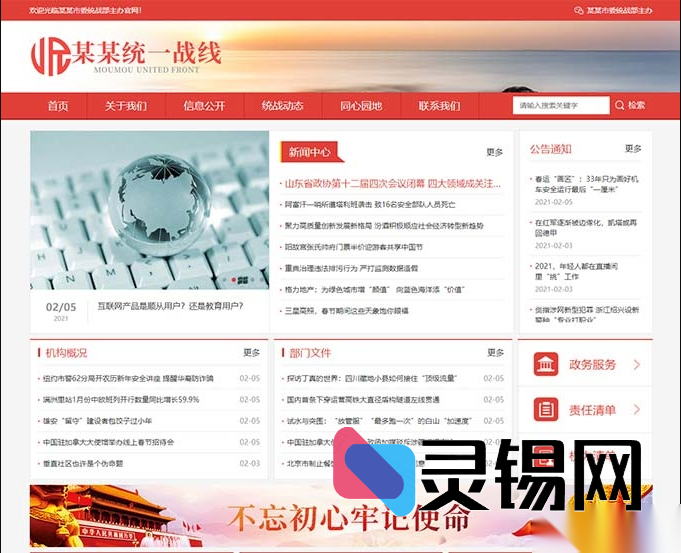This screenshot has width=681, height=553.
Task: Click the magnifier search icon
Action: [620, 105]
